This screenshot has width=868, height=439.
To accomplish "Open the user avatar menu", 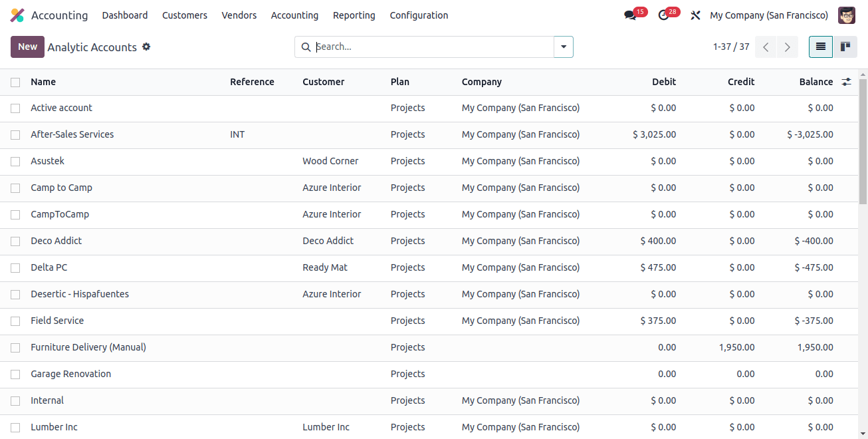I will pos(847,15).
